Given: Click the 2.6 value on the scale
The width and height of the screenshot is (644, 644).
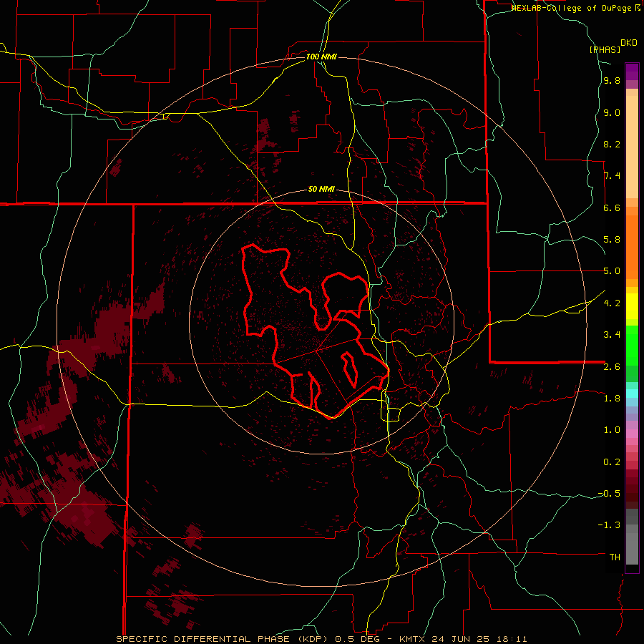Looking at the screenshot, I should [x=612, y=367].
